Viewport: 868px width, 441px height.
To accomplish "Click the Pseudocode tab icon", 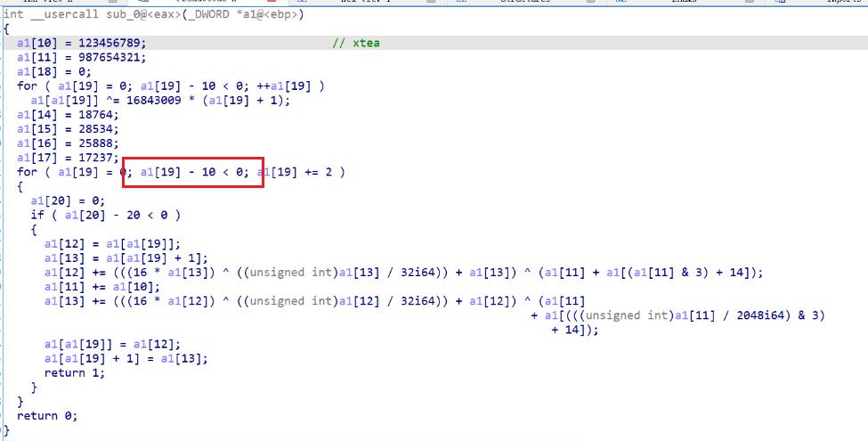I will click(x=143, y=2).
